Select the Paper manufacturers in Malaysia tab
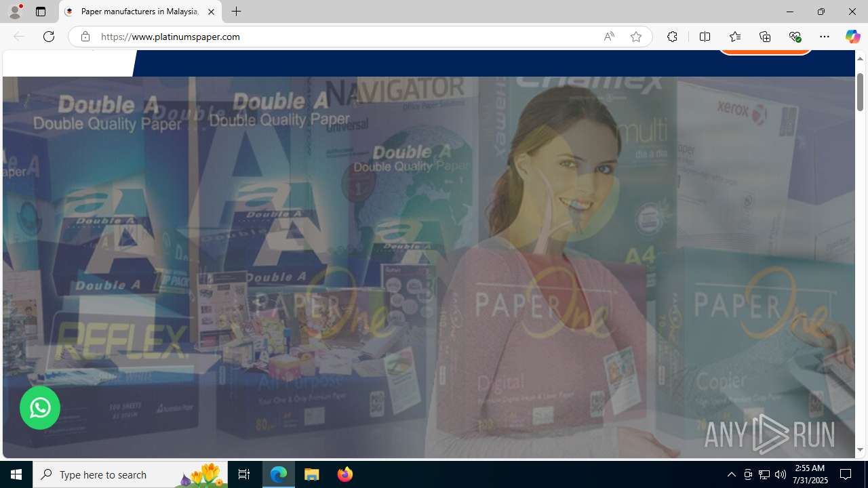 coord(140,12)
